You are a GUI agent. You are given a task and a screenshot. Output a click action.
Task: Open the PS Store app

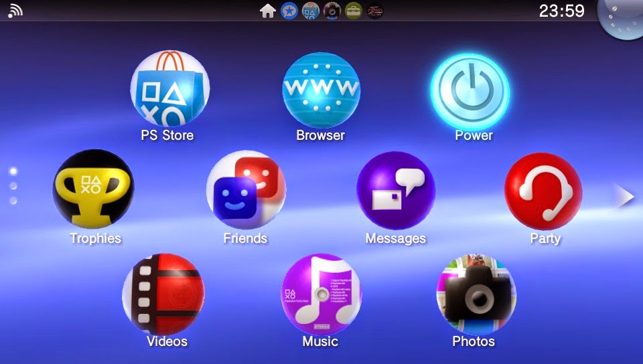pyautogui.click(x=169, y=88)
